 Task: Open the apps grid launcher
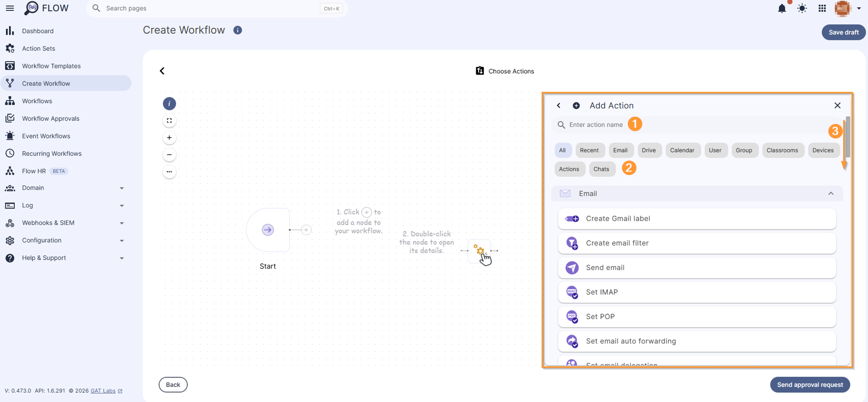[822, 8]
